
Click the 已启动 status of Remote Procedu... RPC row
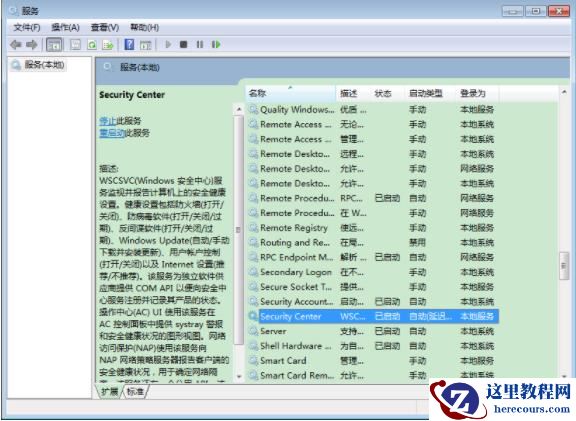pos(387,198)
